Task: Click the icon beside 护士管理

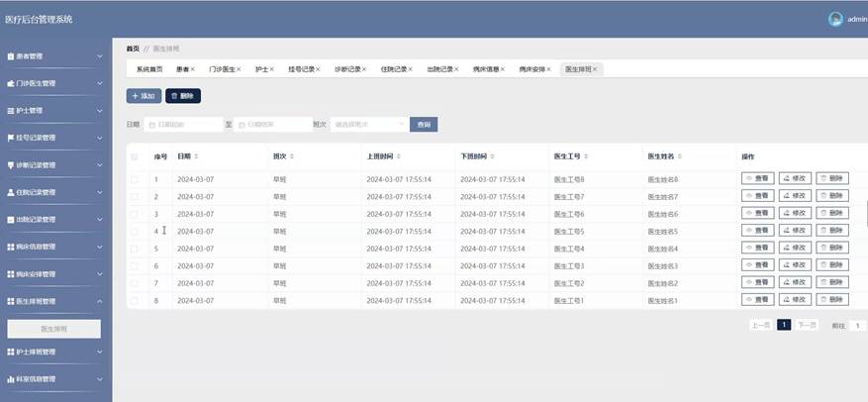Action: 10,111
